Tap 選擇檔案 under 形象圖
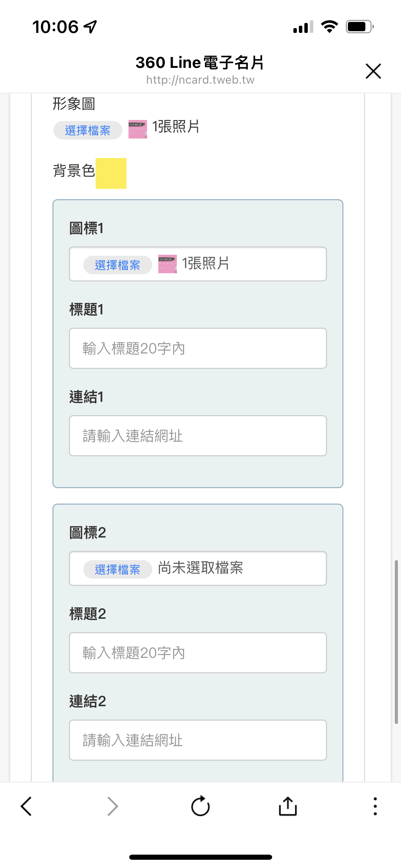Screen dimensions: 401x868 tap(88, 130)
